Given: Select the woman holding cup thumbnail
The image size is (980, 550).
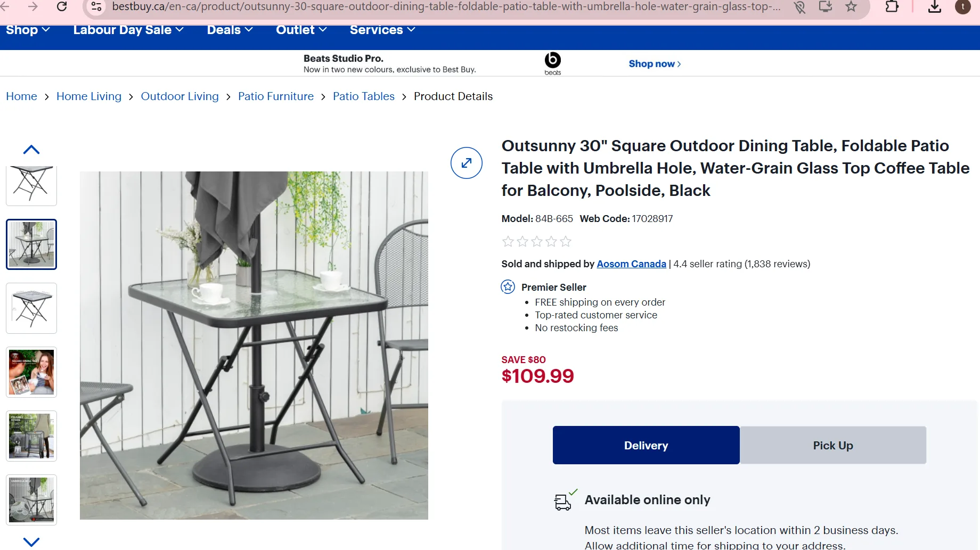Looking at the screenshot, I should (31, 372).
